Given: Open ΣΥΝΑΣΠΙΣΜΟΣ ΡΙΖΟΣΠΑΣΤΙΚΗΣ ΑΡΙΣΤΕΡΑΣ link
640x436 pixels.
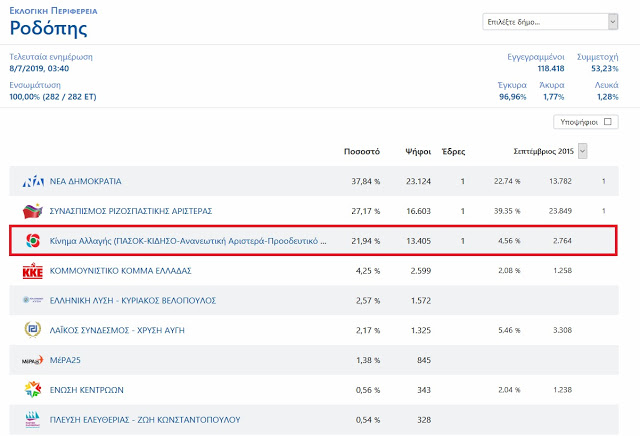Looking at the screenshot, I should point(131,211).
